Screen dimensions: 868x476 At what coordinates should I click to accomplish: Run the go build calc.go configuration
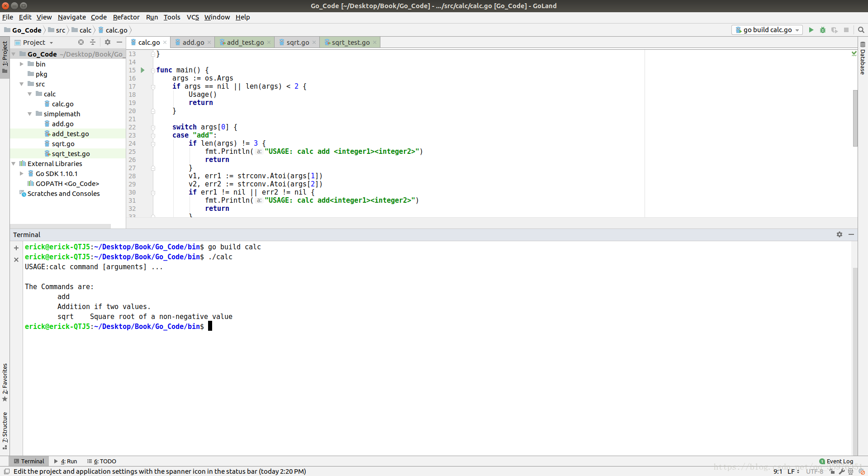point(811,30)
